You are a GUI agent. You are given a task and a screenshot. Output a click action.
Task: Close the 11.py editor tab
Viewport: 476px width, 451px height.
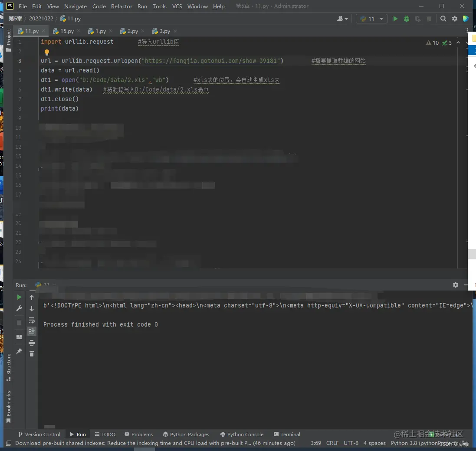click(x=43, y=31)
